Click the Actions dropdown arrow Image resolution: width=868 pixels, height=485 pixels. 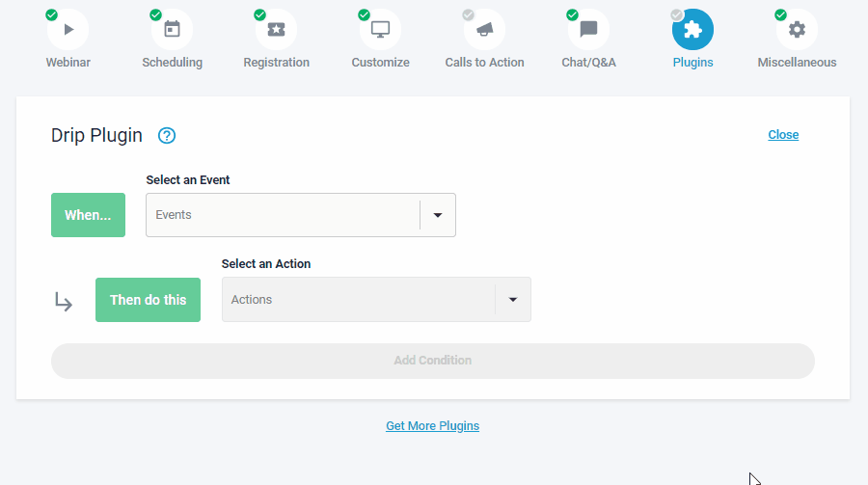[x=513, y=300]
